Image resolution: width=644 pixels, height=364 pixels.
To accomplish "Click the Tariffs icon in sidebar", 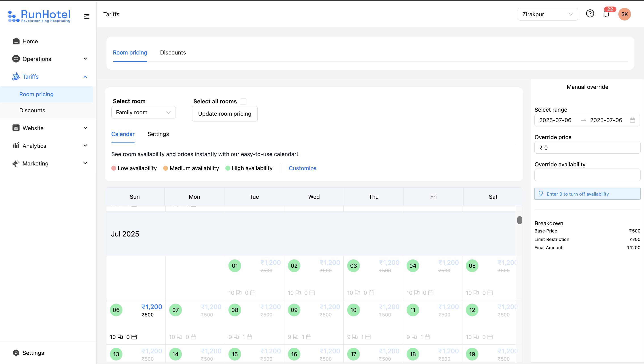I will (16, 77).
